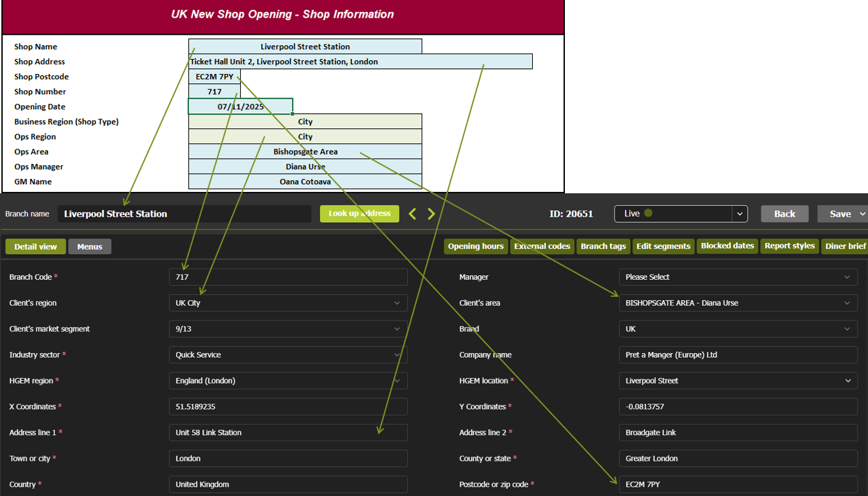868x496 pixels.
Task: Go to previous branch with left arrow
Action: (x=412, y=214)
